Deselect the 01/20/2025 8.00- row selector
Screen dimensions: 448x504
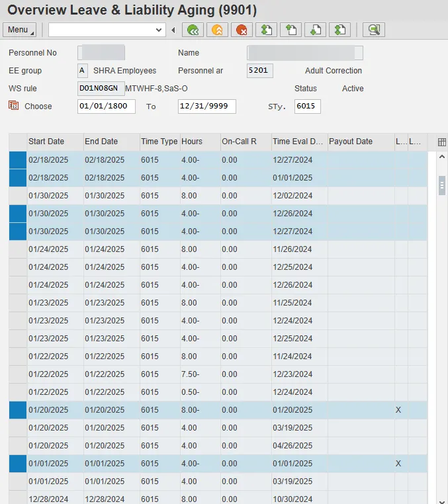pos(18,410)
